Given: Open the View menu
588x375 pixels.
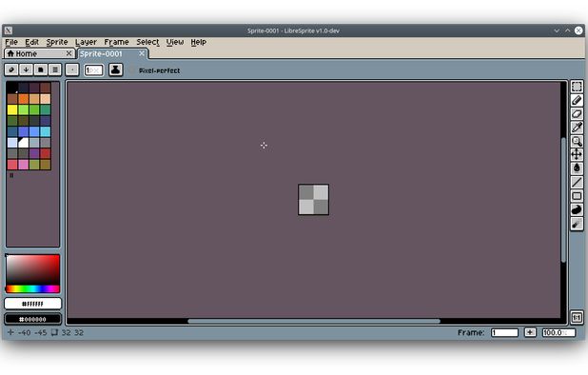Looking at the screenshot, I should tap(175, 42).
